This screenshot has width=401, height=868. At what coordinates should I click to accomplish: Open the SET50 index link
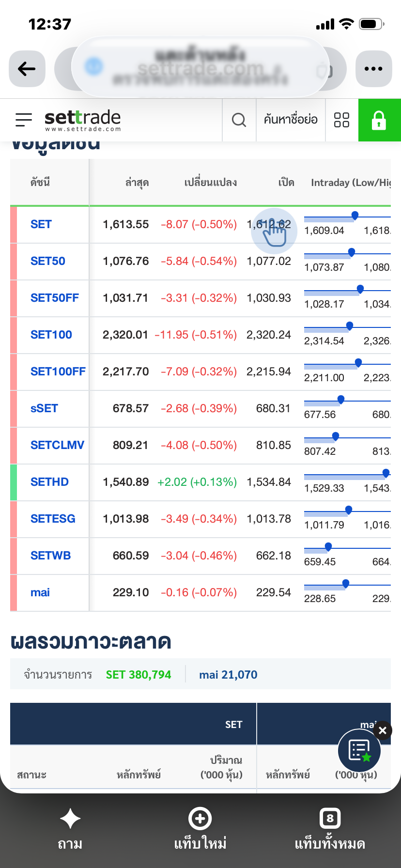pos(48,261)
